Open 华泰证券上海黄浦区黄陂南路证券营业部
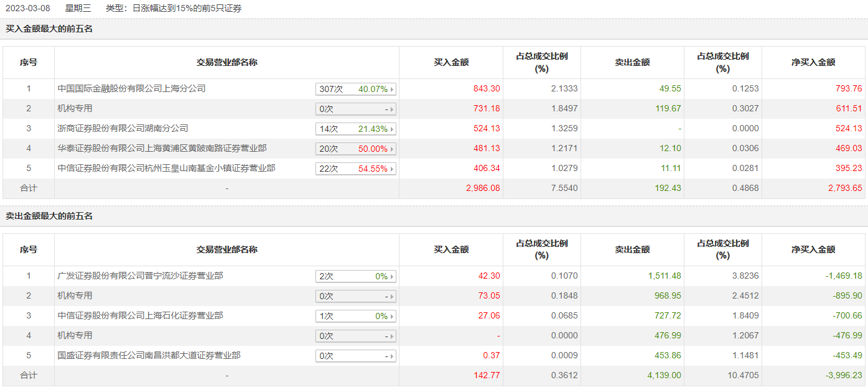The image size is (868, 390). coord(162,149)
